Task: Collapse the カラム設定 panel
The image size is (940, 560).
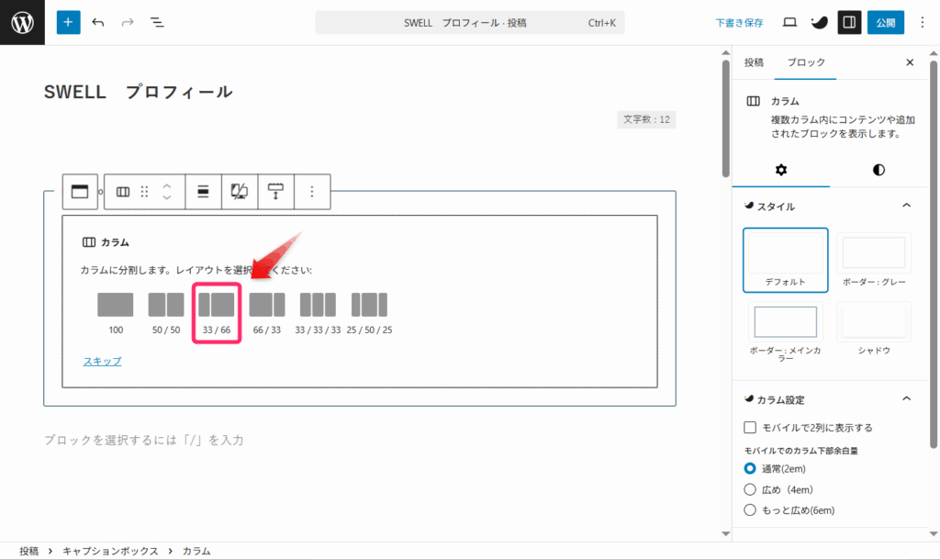Action: click(906, 398)
